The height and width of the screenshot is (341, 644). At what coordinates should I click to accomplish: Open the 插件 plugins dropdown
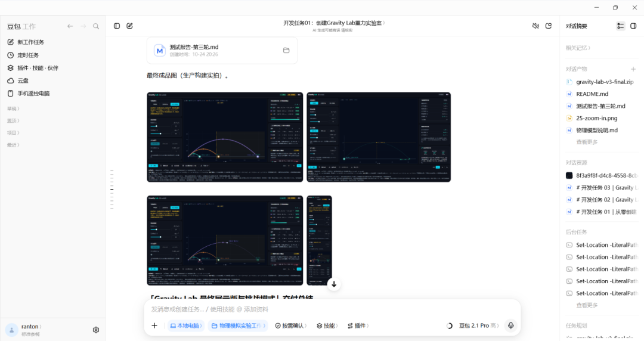click(358, 325)
